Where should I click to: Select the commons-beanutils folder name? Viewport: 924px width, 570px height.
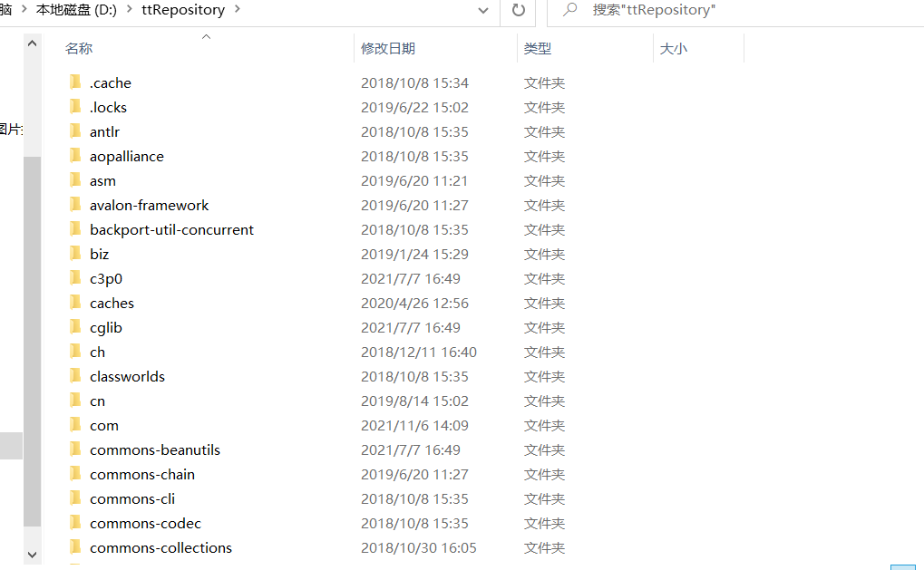(155, 449)
